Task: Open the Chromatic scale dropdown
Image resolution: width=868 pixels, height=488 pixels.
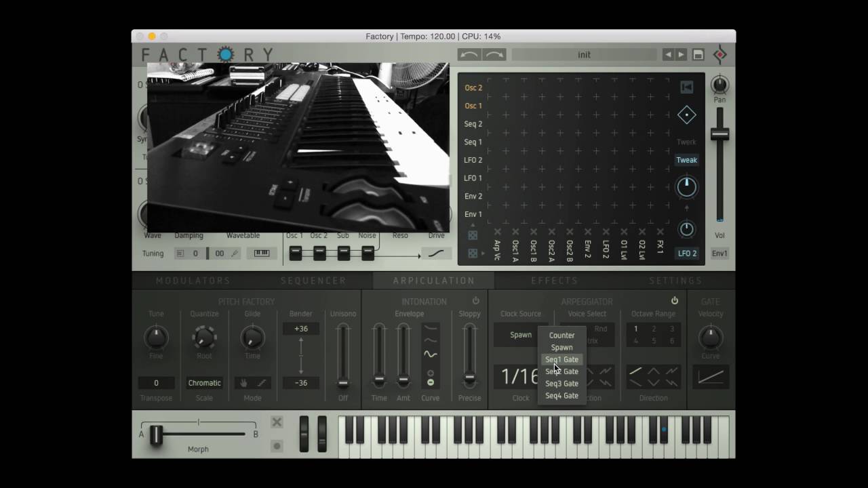Action: tap(204, 383)
